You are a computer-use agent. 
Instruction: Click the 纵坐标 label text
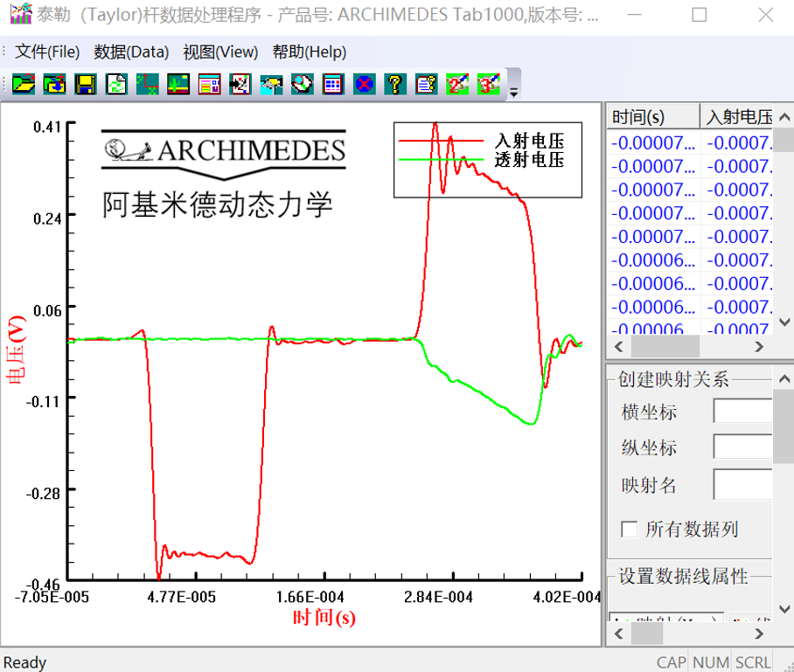coord(649,447)
